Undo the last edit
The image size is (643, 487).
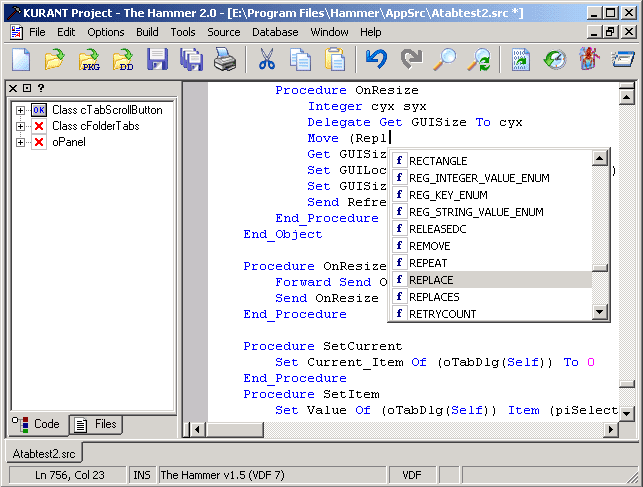coord(376,59)
